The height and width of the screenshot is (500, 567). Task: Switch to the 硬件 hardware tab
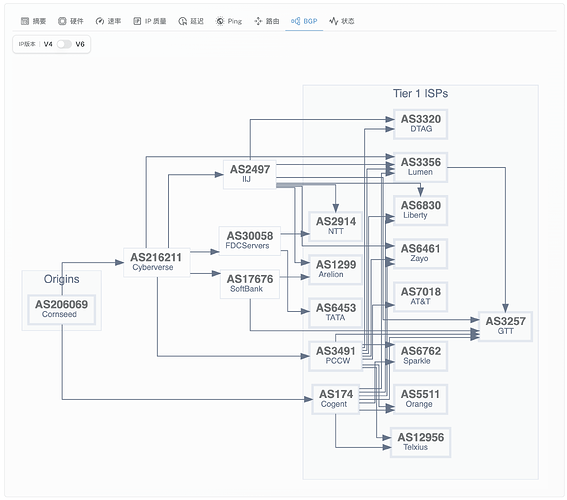(71, 21)
